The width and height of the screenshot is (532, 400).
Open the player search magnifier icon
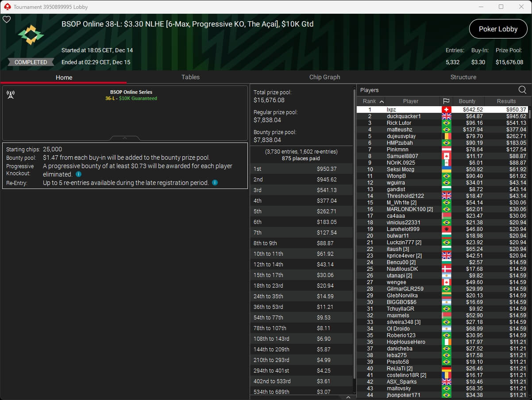pyautogui.click(x=522, y=90)
